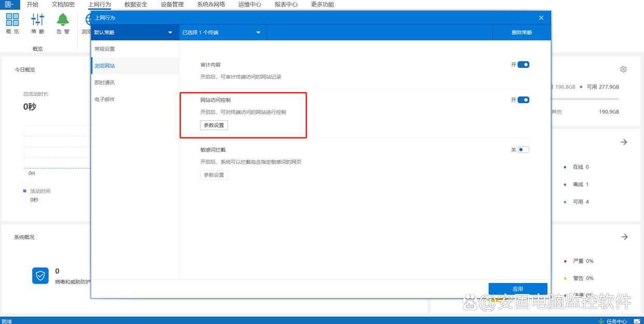This screenshot has width=644, height=324.
Task: Open the storage panel settings gear
Action: coord(623,69)
